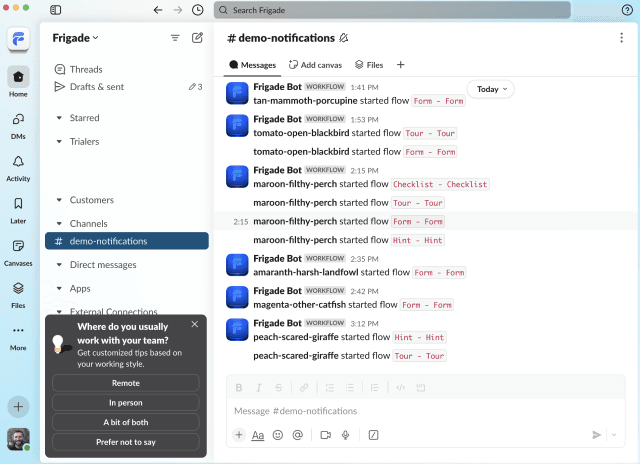Screen dimensions: 640x464
Task: Switch to the Messages tab
Action: tap(252, 65)
